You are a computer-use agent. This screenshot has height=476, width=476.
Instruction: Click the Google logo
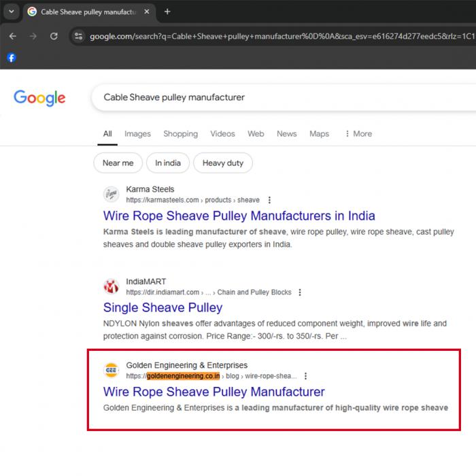39,98
